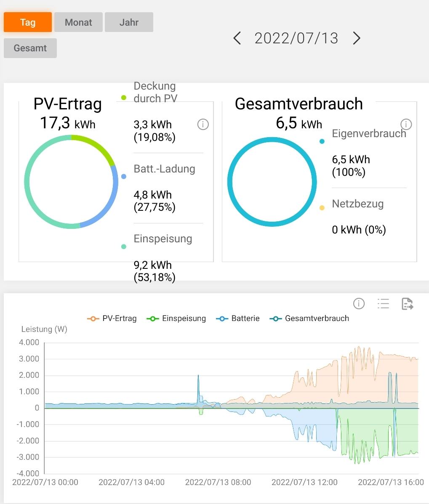Open list view icon above chart
This screenshot has height=504, width=429.
coord(384,303)
